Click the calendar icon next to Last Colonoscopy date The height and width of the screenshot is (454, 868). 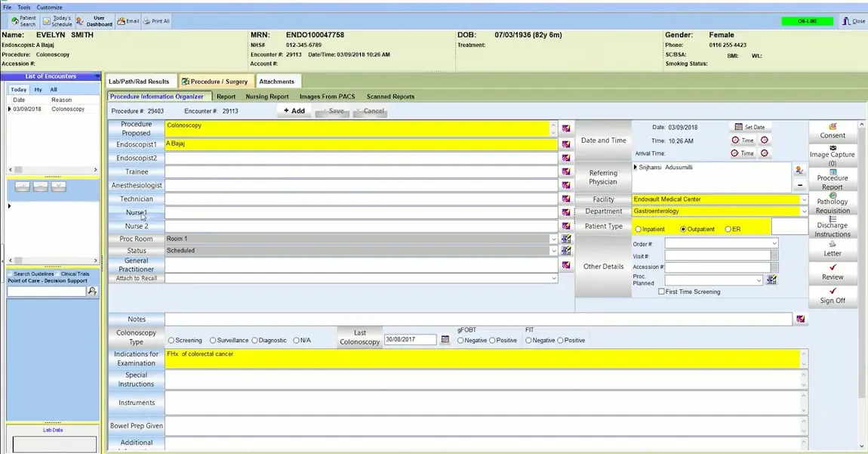point(445,340)
